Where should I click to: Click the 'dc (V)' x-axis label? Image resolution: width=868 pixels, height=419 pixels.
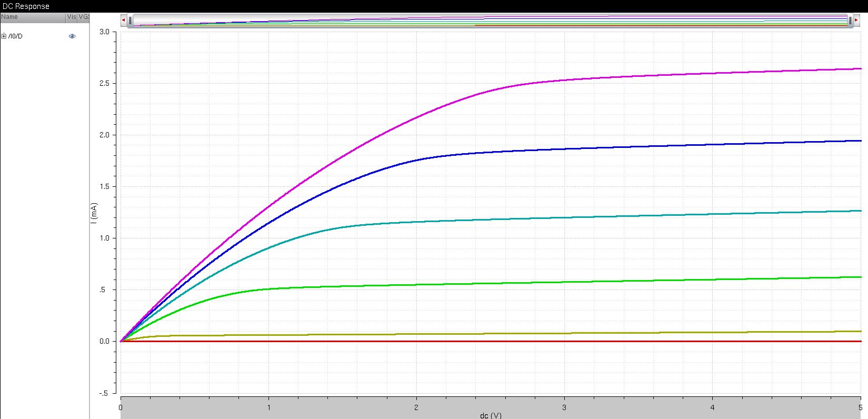(x=491, y=415)
